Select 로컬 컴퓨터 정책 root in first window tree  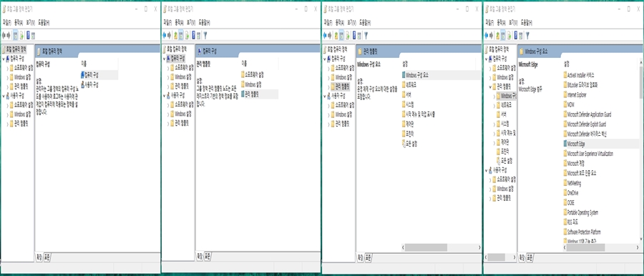click(14, 49)
